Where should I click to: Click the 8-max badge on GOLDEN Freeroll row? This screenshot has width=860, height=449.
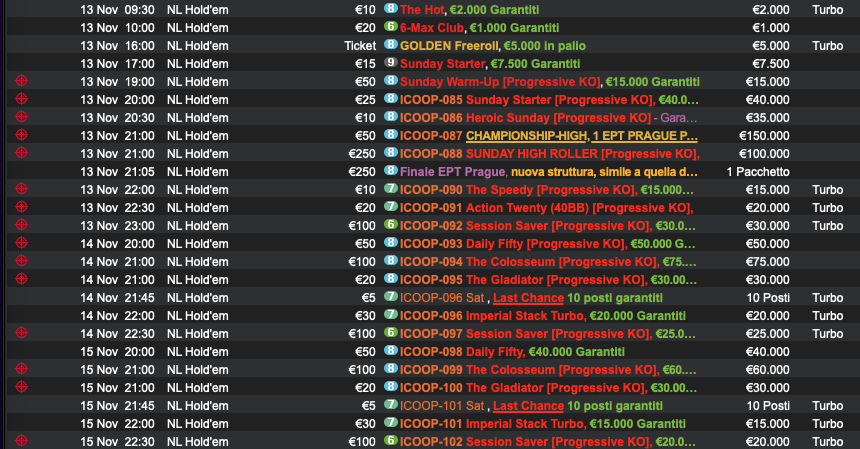pyautogui.click(x=391, y=44)
